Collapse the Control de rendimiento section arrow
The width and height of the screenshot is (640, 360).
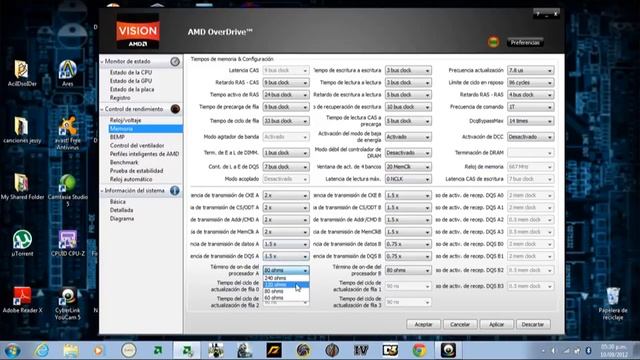102,109
